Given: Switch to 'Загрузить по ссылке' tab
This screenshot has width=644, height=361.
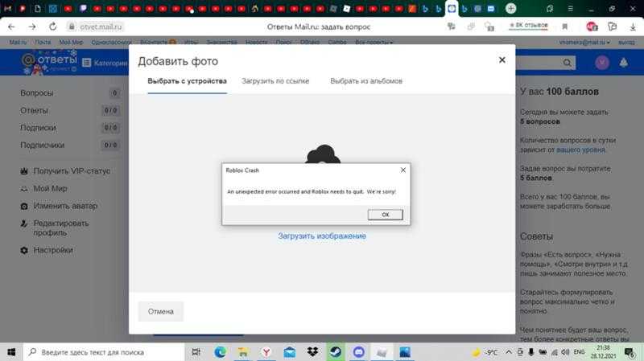Looking at the screenshot, I should [275, 81].
